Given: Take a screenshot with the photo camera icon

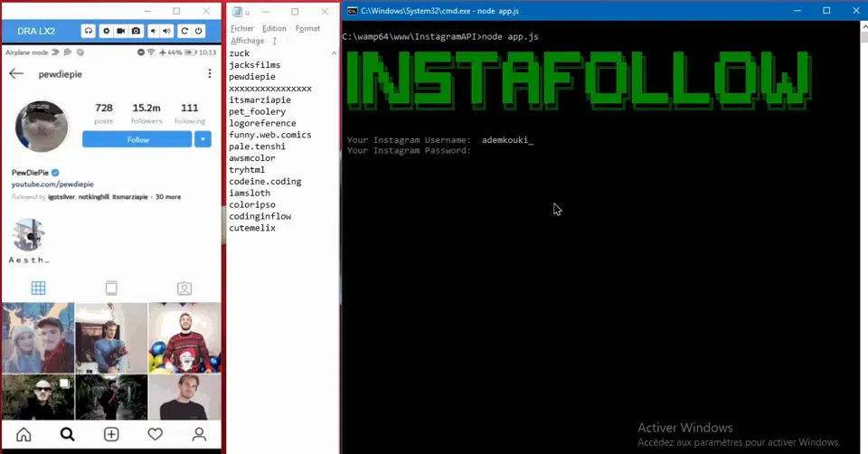Looking at the screenshot, I should pos(136,31).
